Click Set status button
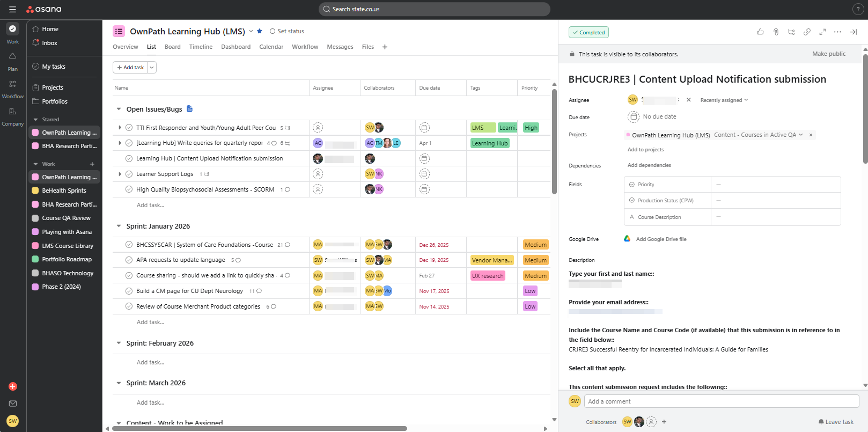Image resolution: width=868 pixels, height=432 pixels. pos(287,31)
